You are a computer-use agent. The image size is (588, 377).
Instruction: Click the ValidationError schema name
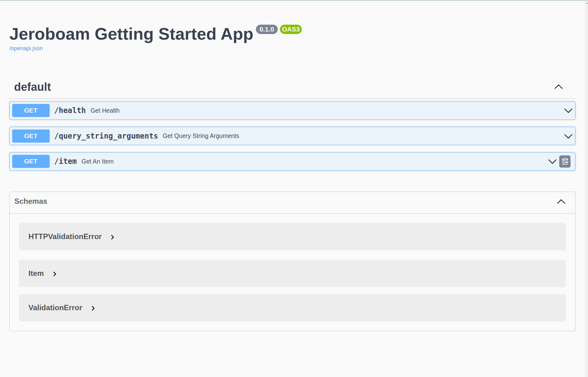click(x=55, y=308)
